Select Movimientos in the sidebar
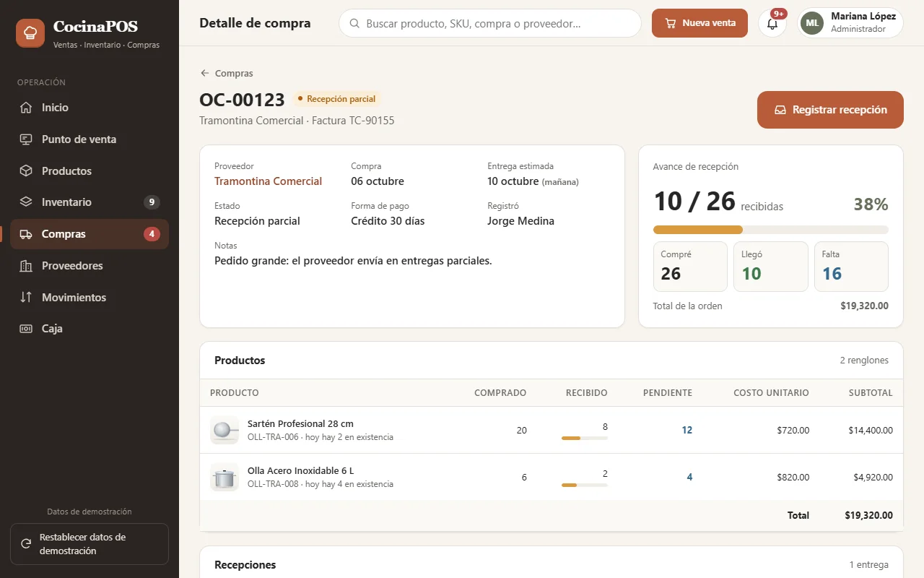Image resolution: width=924 pixels, height=578 pixels. click(90, 298)
